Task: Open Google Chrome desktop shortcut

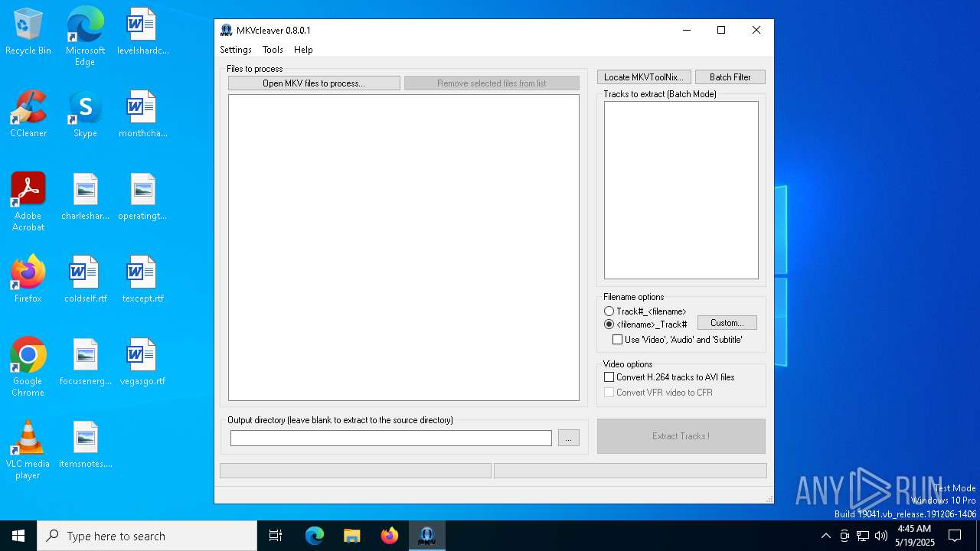Action: click(28, 367)
